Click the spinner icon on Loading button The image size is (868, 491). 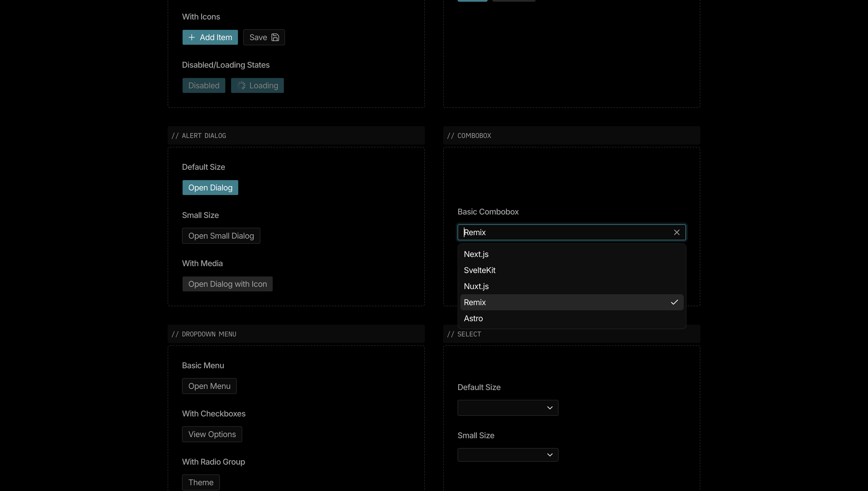[x=241, y=86]
